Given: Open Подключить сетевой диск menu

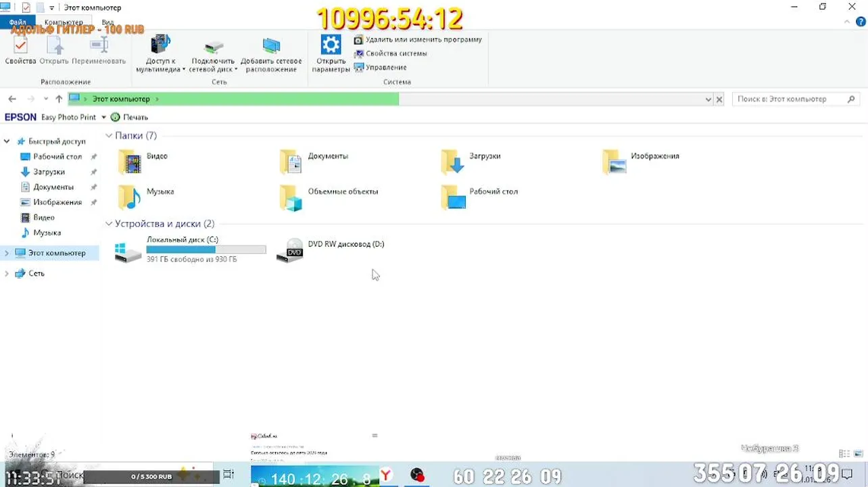Looking at the screenshot, I should pos(213,54).
